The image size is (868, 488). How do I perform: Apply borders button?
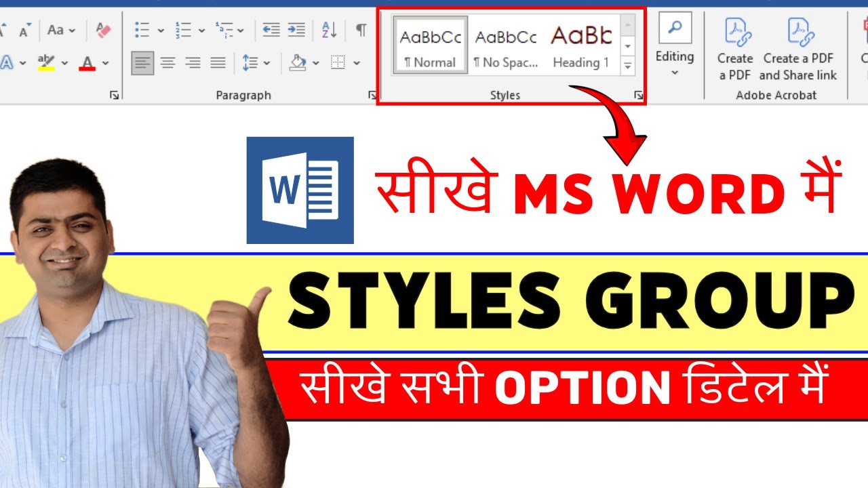pyautogui.click(x=338, y=63)
